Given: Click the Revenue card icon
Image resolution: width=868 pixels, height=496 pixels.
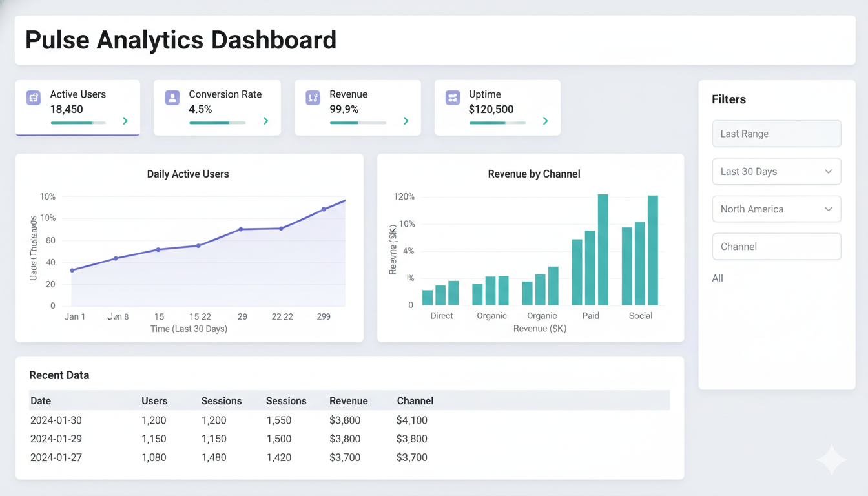Looking at the screenshot, I should click(313, 98).
